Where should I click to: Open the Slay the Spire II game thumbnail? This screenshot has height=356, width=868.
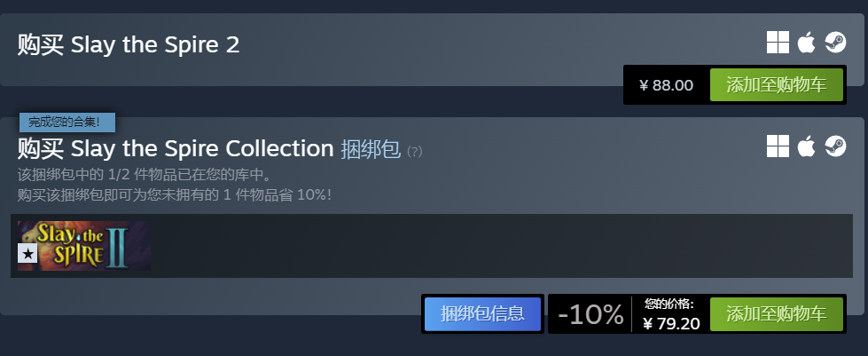click(x=84, y=246)
